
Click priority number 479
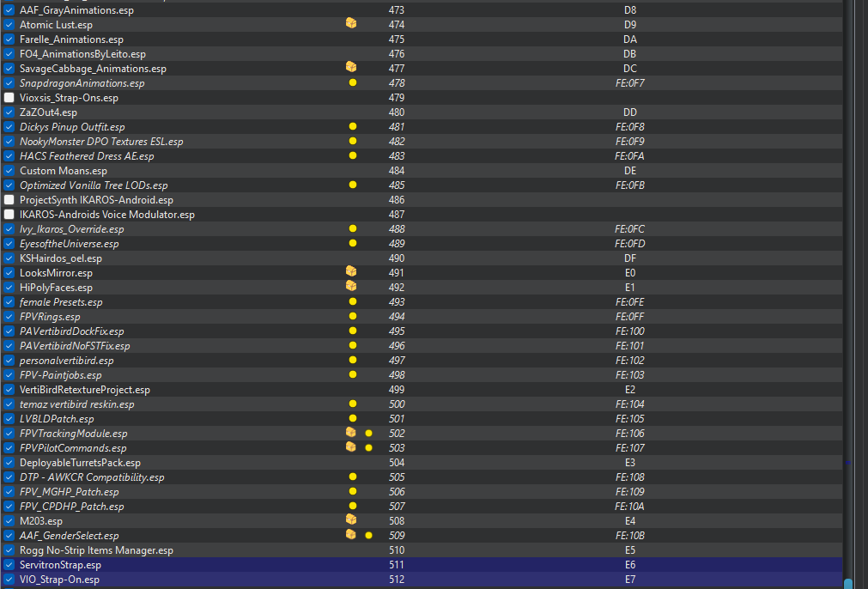click(397, 97)
